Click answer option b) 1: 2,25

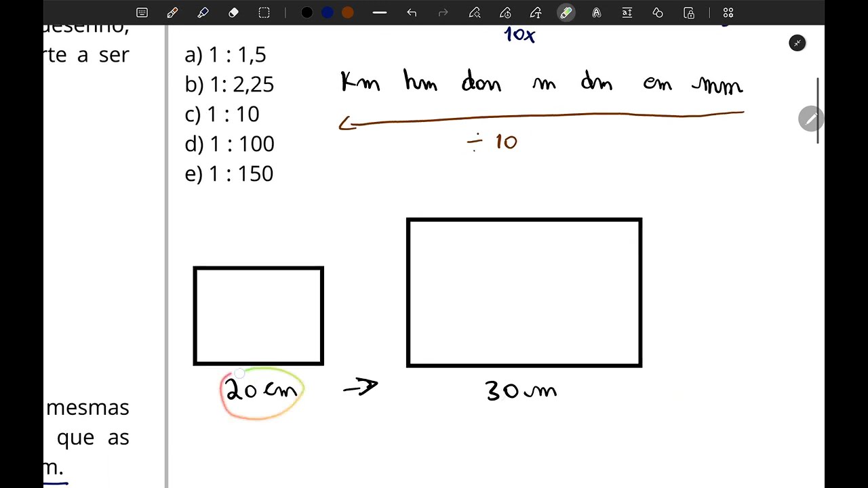click(229, 85)
